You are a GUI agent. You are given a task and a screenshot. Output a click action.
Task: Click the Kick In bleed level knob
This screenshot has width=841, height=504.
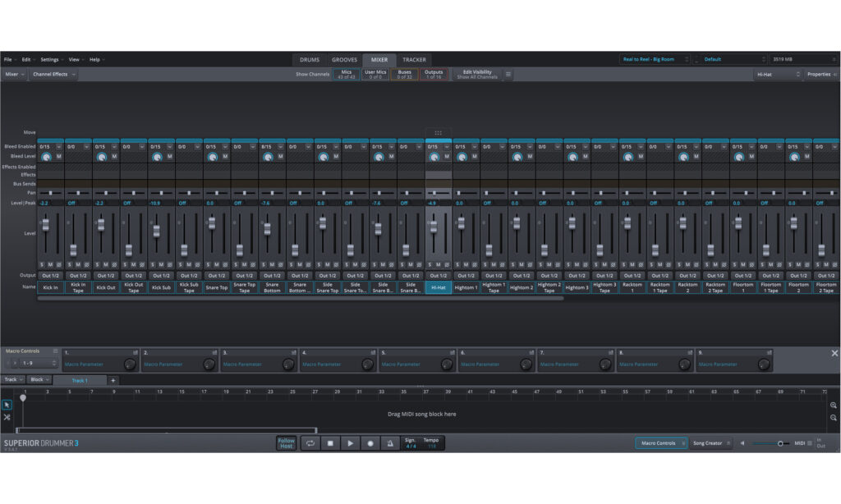click(x=46, y=157)
